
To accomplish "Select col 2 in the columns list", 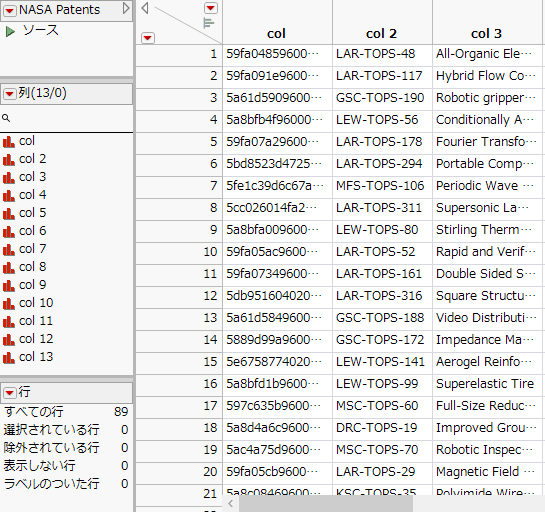I will [32, 159].
